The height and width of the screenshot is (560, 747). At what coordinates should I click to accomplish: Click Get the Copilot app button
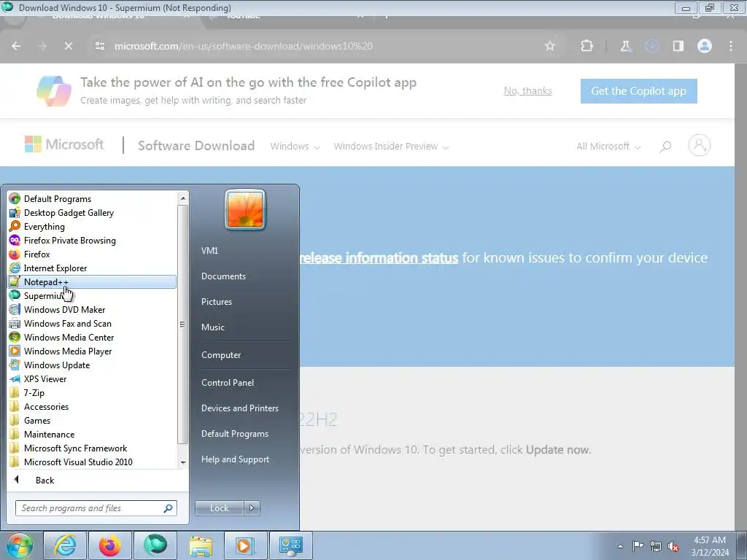tap(638, 91)
